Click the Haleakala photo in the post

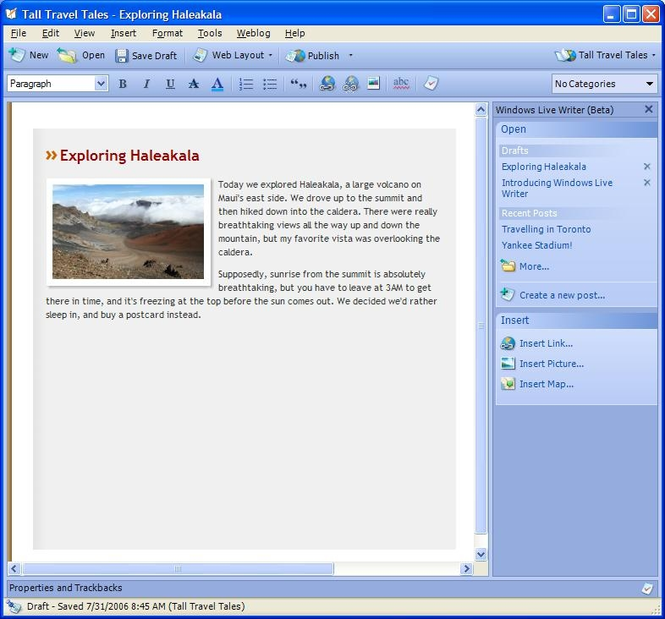128,231
